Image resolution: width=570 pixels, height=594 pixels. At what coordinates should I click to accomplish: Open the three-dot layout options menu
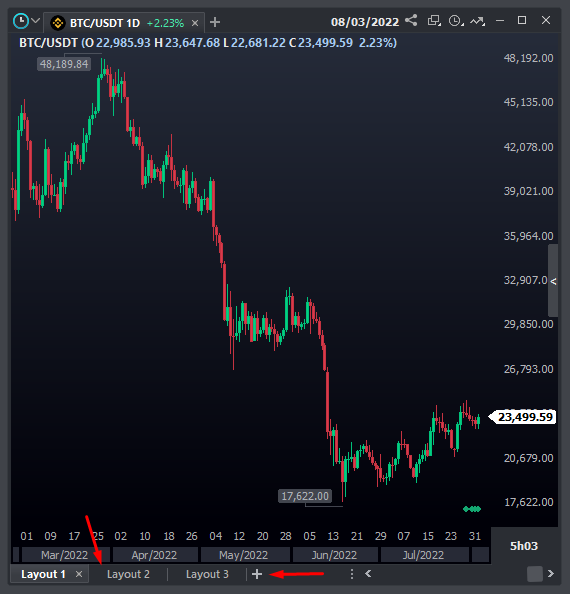coord(352,574)
